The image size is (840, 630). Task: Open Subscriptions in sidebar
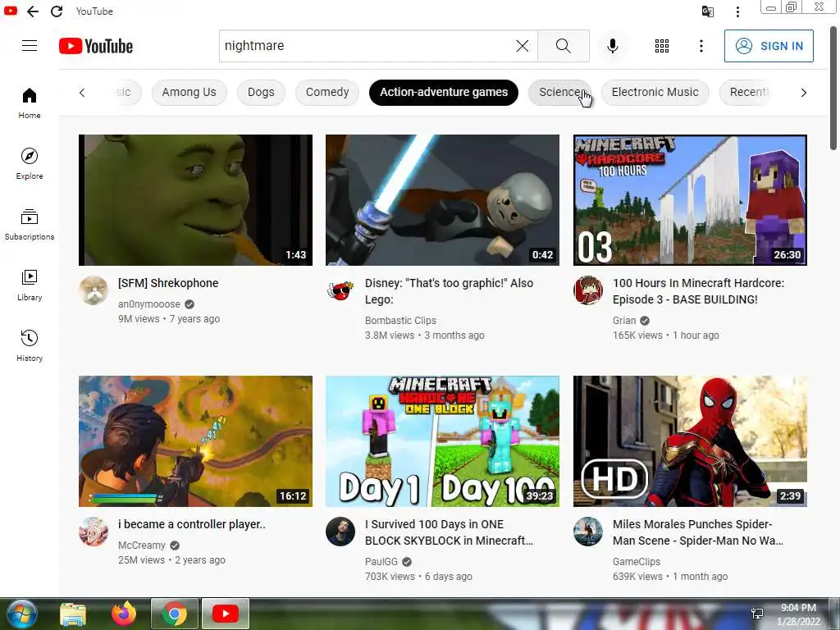coord(30,224)
